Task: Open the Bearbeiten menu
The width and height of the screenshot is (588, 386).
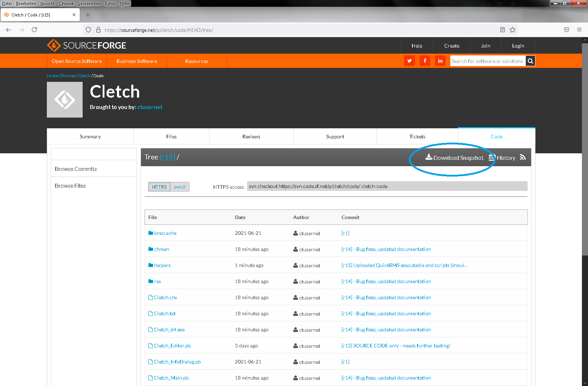Action: coord(26,4)
